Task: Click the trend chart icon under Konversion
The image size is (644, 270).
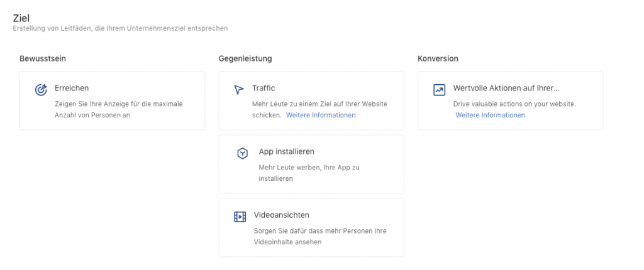Action: point(439,90)
